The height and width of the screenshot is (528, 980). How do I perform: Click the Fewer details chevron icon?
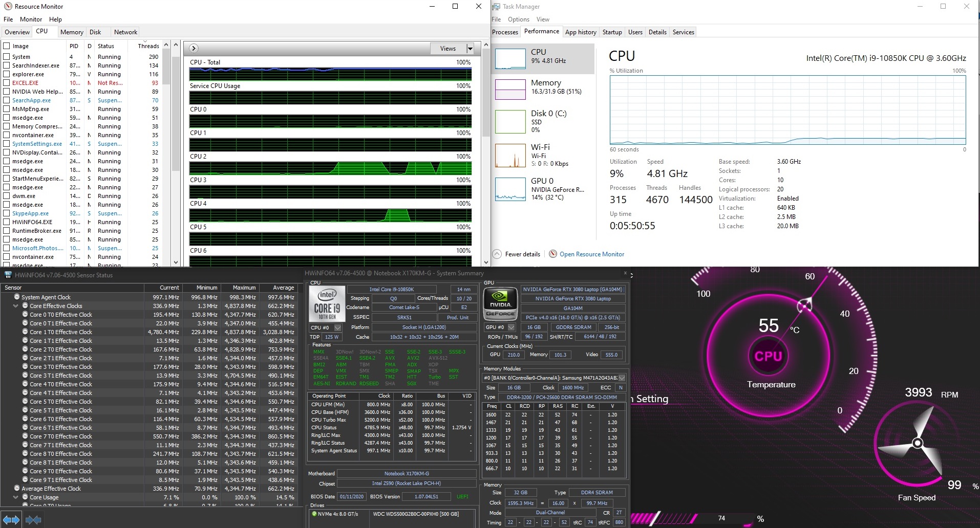tap(497, 254)
